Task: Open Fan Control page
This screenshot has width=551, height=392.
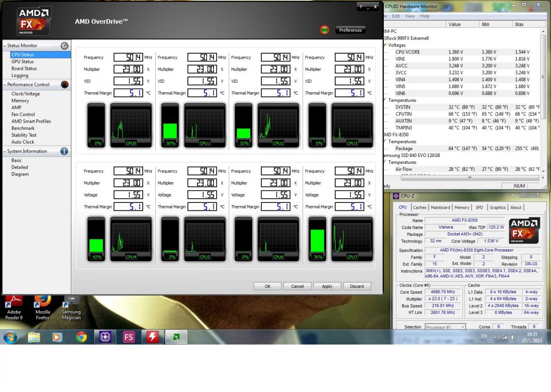Action: tap(23, 114)
